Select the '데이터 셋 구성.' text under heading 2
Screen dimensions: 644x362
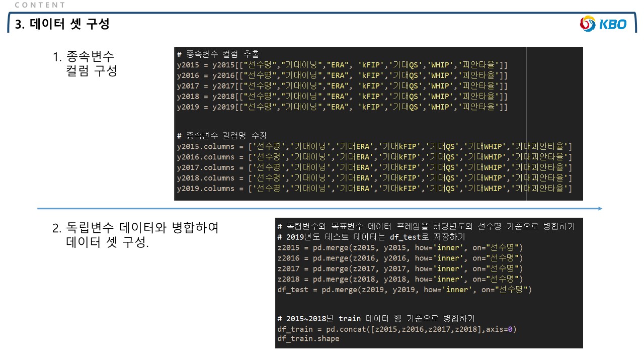(x=107, y=243)
